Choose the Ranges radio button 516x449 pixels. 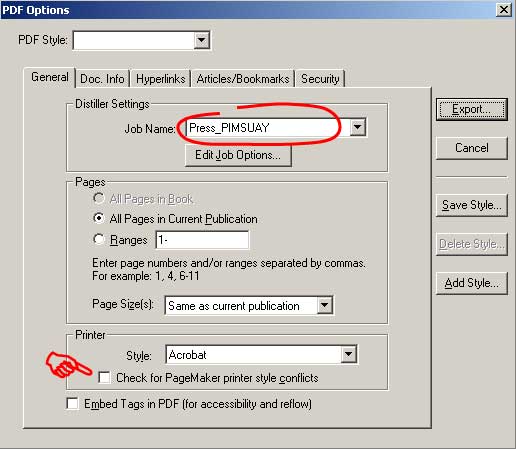(x=99, y=239)
